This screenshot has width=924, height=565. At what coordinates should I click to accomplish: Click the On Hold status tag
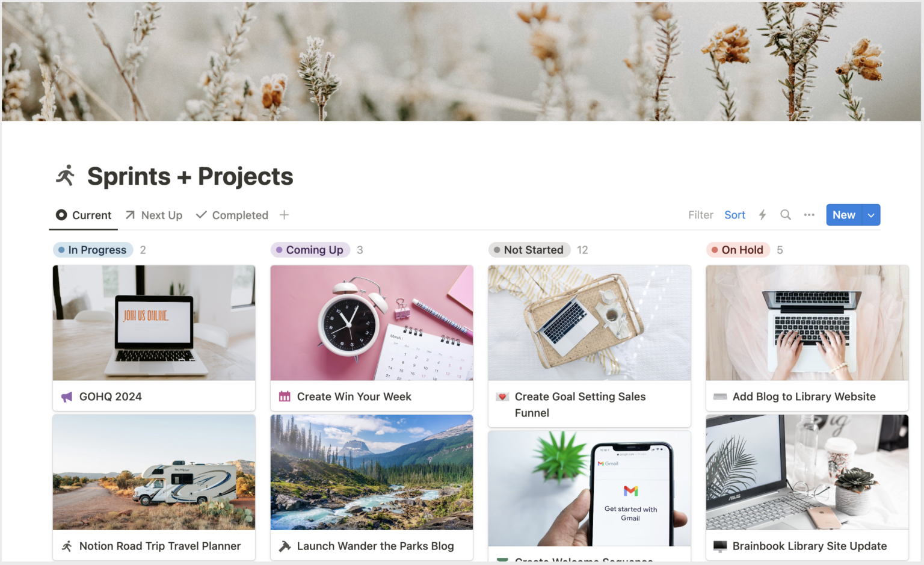click(738, 250)
